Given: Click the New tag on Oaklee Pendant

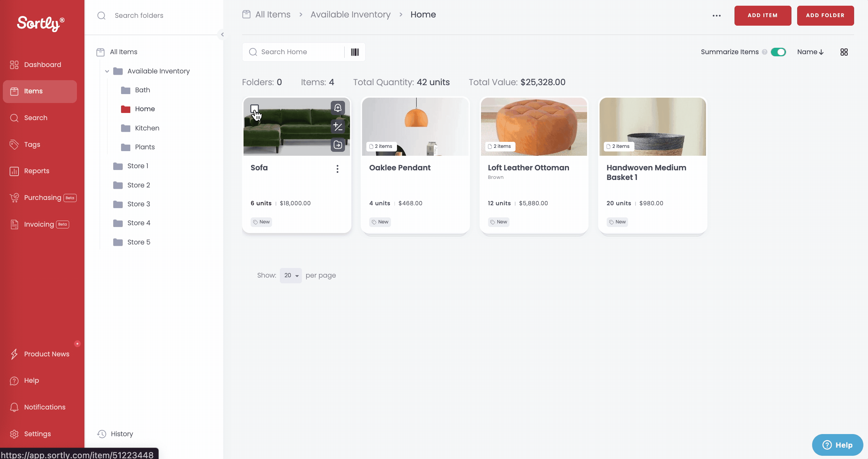Looking at the screenshot, I should (x=380, y=222).
